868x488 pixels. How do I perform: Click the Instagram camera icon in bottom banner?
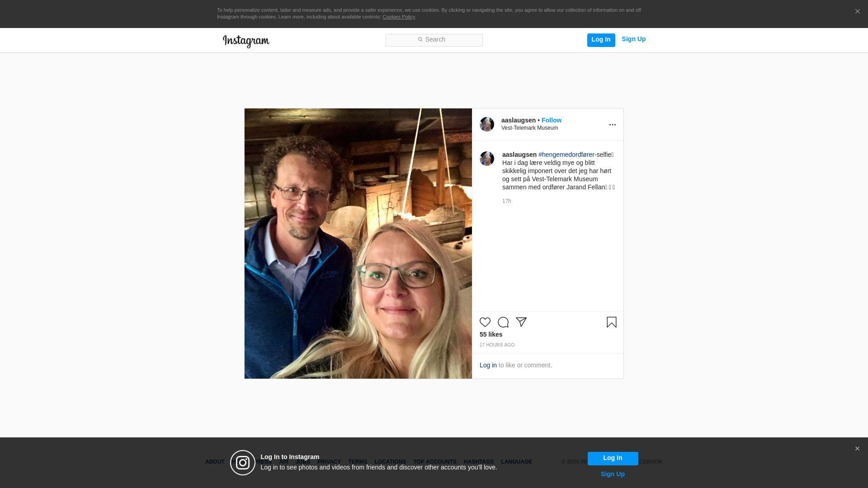[x=243, y=463]
